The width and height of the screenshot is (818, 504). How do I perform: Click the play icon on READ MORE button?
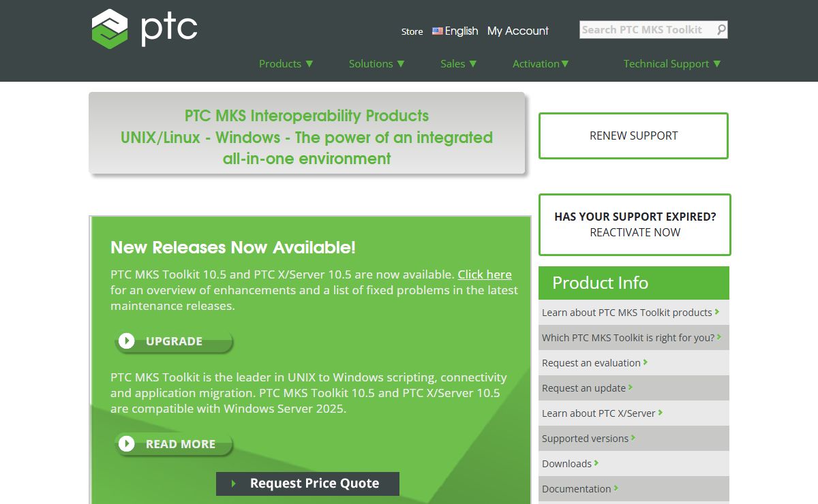(x=127, y=443)
